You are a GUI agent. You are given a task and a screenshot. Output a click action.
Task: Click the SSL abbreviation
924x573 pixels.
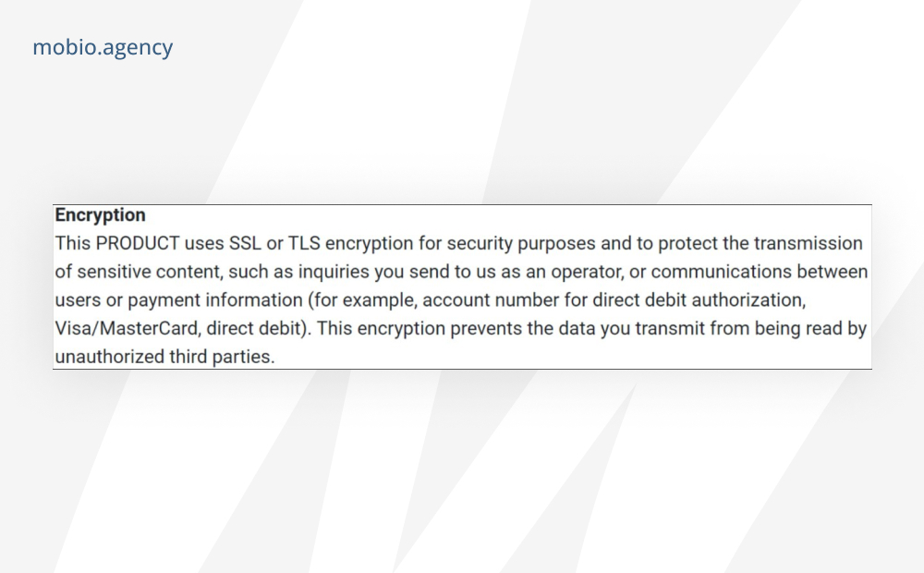click(245, 243)
